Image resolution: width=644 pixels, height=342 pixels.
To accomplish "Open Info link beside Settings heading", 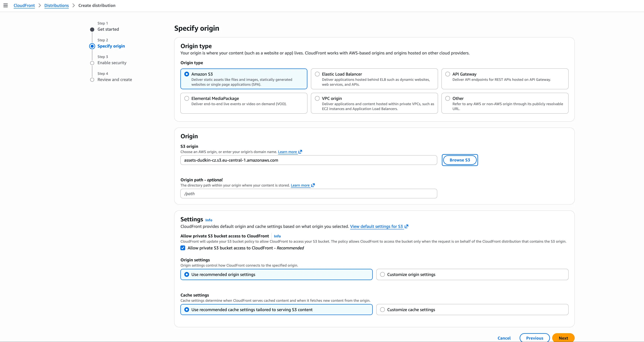I will pyautogui.click(x=209, y=220).
